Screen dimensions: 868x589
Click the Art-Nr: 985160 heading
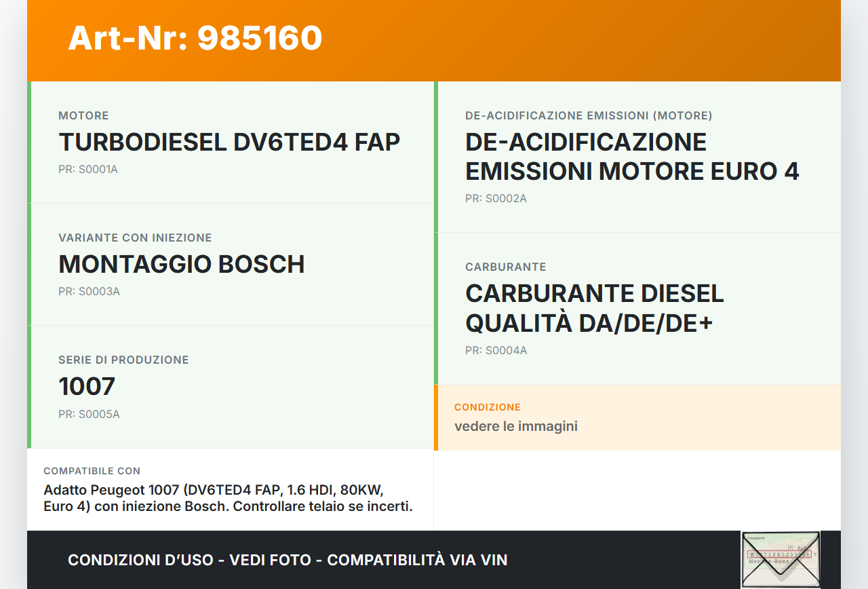[195, 38]
